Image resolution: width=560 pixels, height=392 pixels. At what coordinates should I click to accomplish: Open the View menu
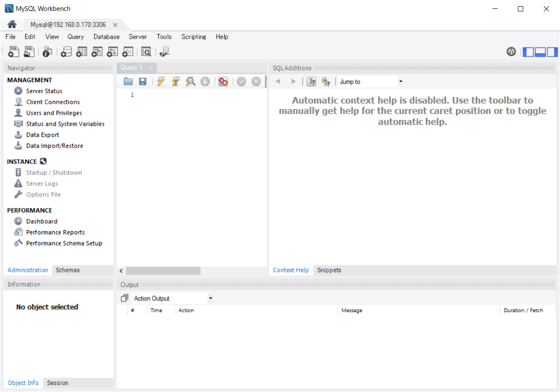tap(52, 37)
